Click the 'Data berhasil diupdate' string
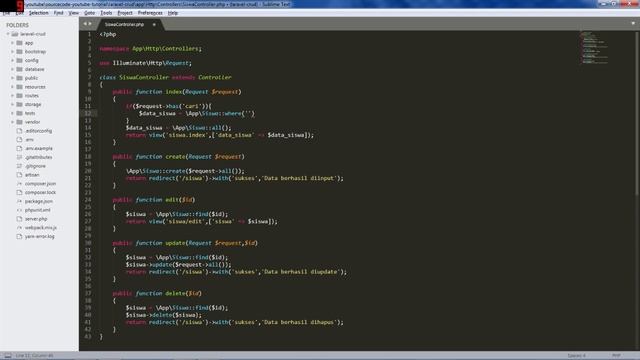 click(x=301, y=272)
